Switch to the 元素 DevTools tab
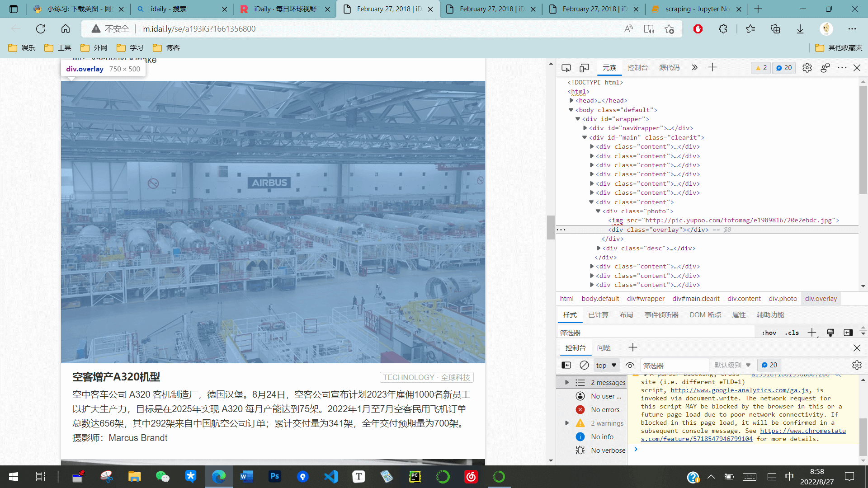The width and height of the screenshot is (868, 488). pos(609,68)
